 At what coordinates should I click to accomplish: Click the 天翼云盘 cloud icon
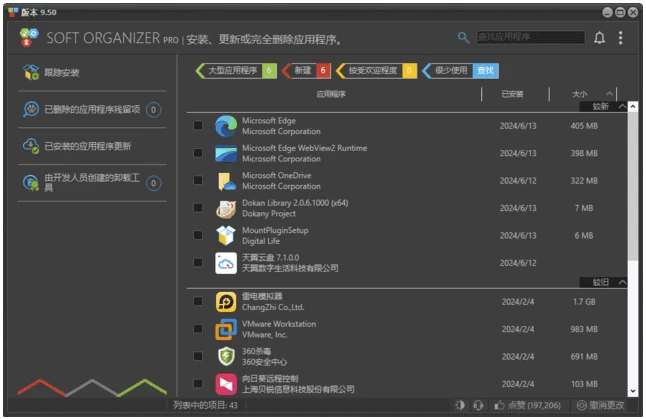pyautogui.click(x=226, y=263)
